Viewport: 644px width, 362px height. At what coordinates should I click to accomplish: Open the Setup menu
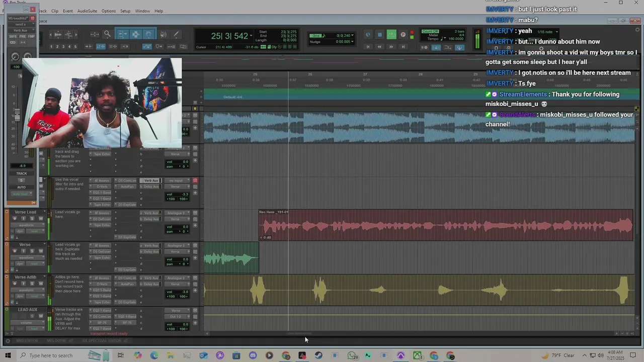click(x=125, y=11)
